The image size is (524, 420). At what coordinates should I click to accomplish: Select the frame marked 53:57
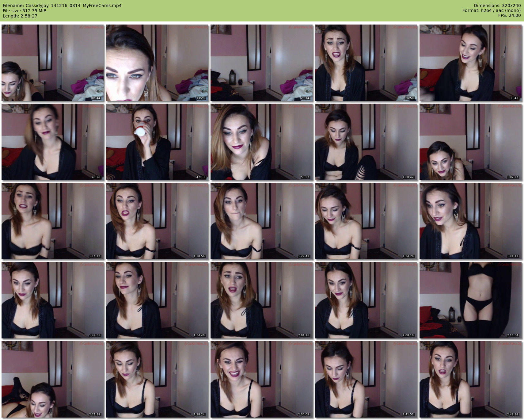tap(262, 142)
